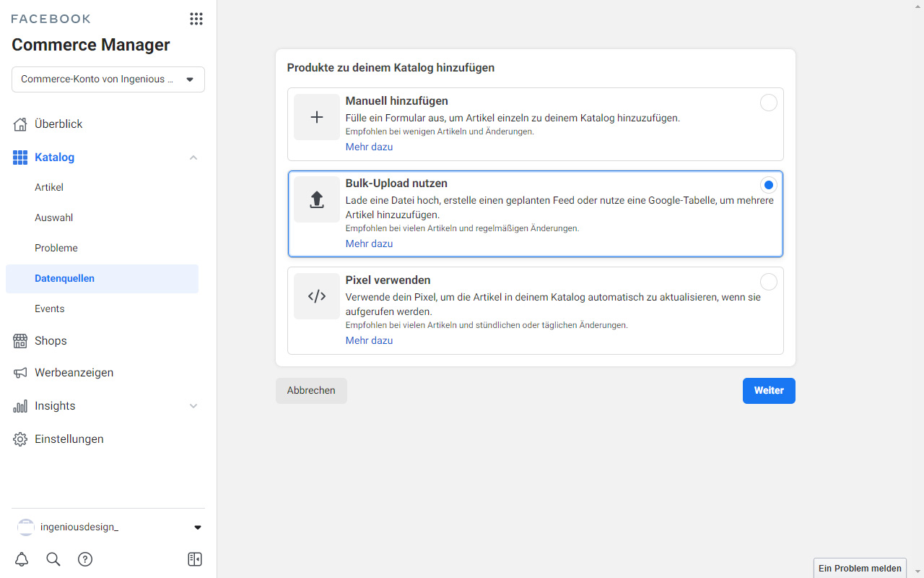Select the Pixel verwenden radio button
924x578 pixels.
point(769,282)
